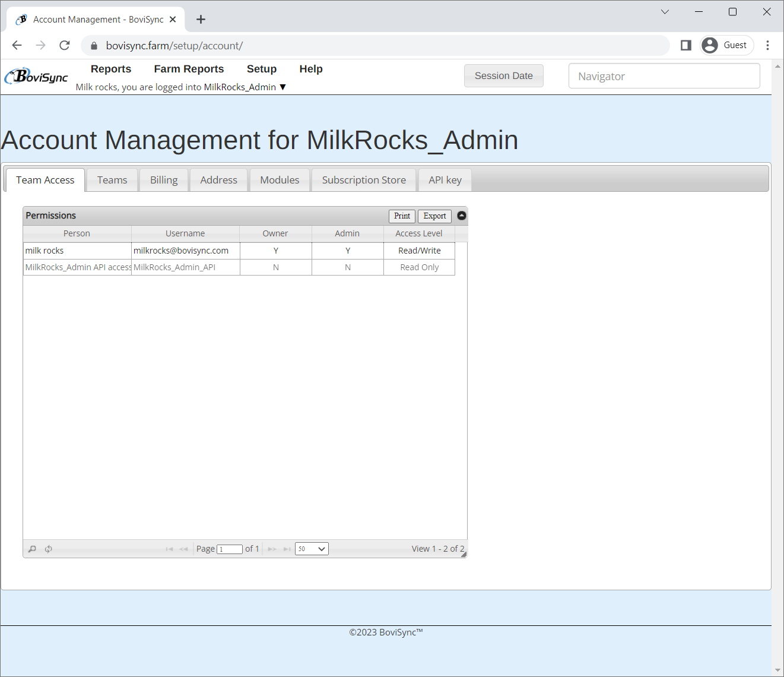
Task: Click the page scrollbar down arrow
Action: tap(777, 670)
